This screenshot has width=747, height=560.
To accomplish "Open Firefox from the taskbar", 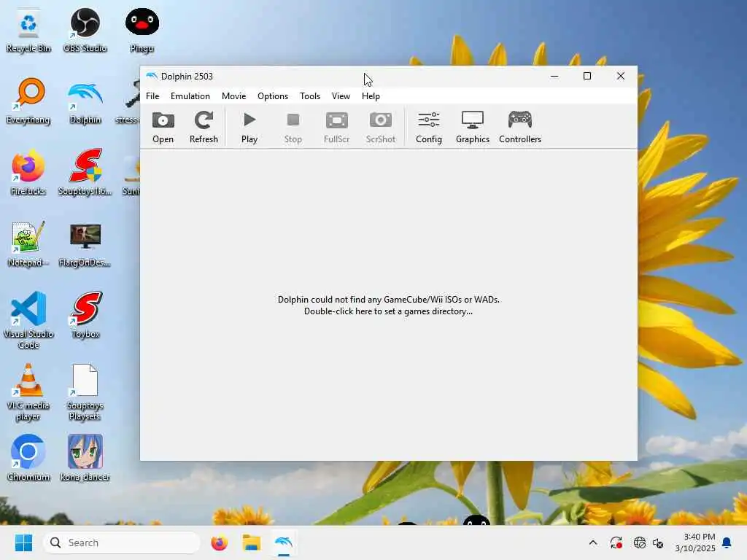I will [219, 542].
